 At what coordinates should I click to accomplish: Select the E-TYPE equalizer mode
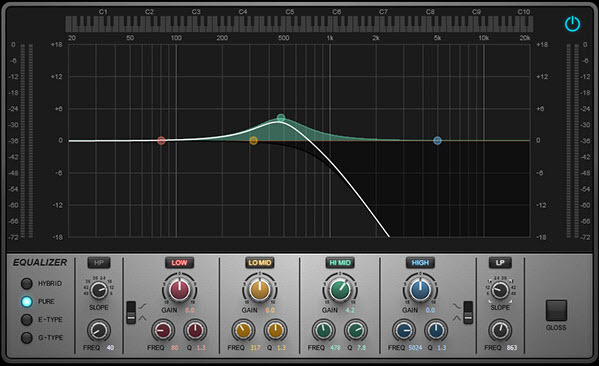coord(27,319)
